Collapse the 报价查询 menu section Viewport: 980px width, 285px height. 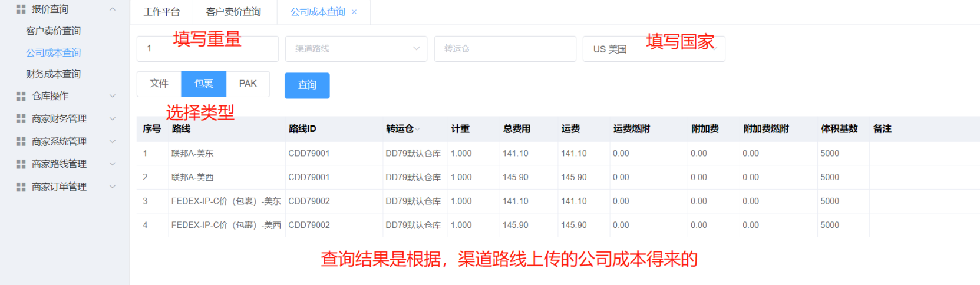click(112, 9)
